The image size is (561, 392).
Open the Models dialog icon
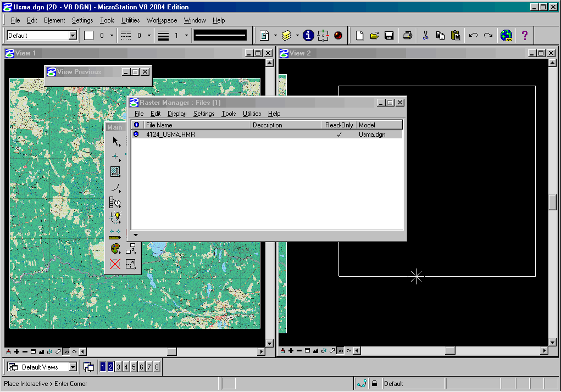(264, 35)
